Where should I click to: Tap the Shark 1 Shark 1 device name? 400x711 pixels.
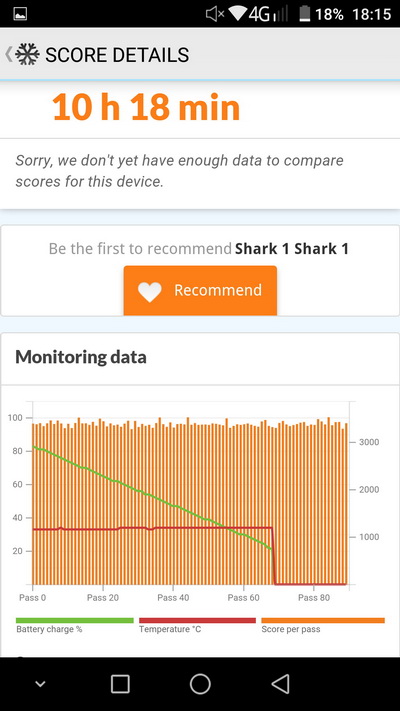tap(292, 248)
